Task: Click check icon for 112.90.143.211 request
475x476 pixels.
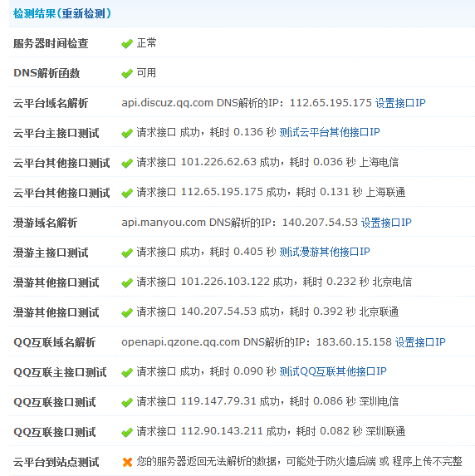Action: tap(127, 432)
